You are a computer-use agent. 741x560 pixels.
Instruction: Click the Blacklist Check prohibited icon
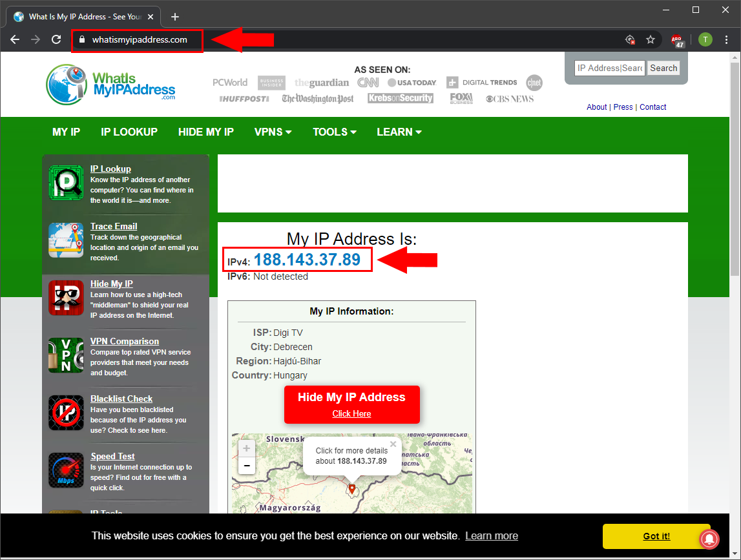click(66, 413)
